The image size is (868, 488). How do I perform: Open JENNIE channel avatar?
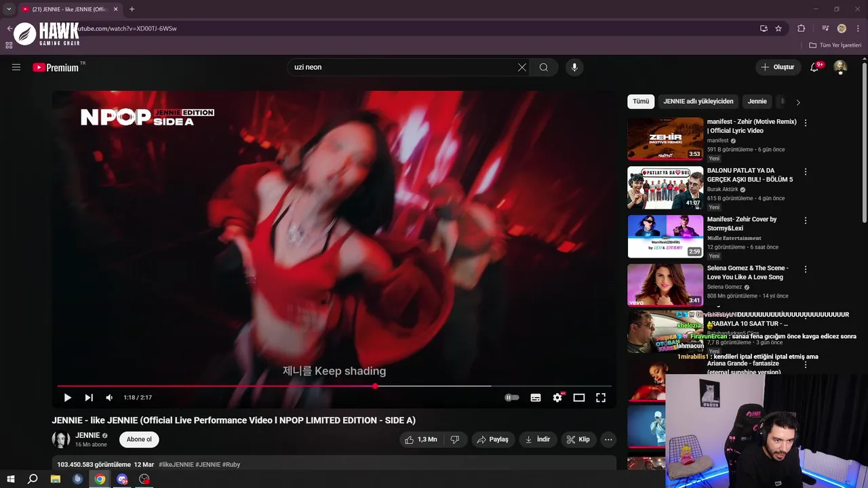[61, 439]
